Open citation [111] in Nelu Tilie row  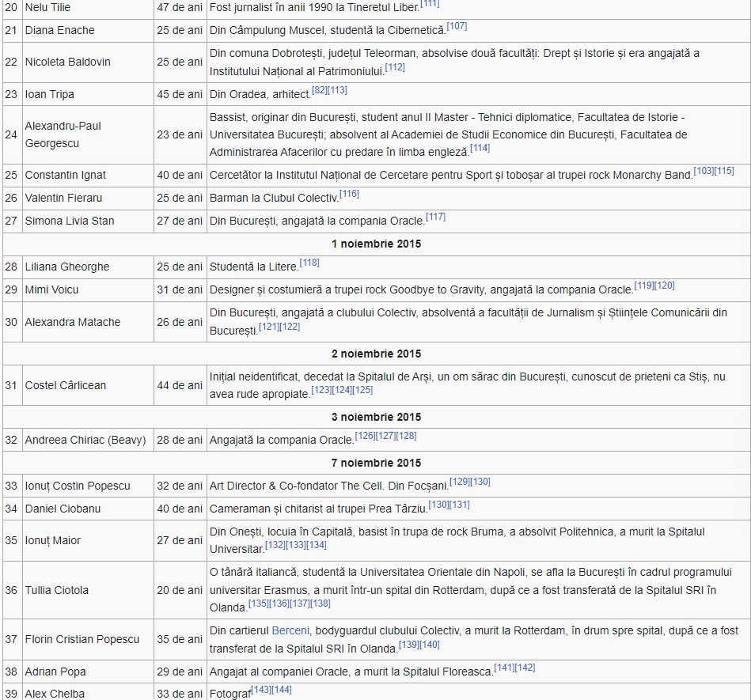click(x=430, y=3)
